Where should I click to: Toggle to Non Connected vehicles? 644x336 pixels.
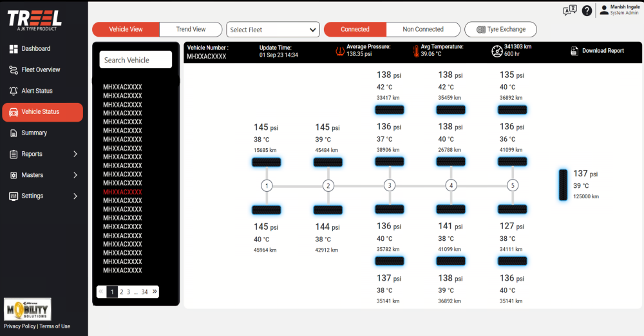click(423, 30)
